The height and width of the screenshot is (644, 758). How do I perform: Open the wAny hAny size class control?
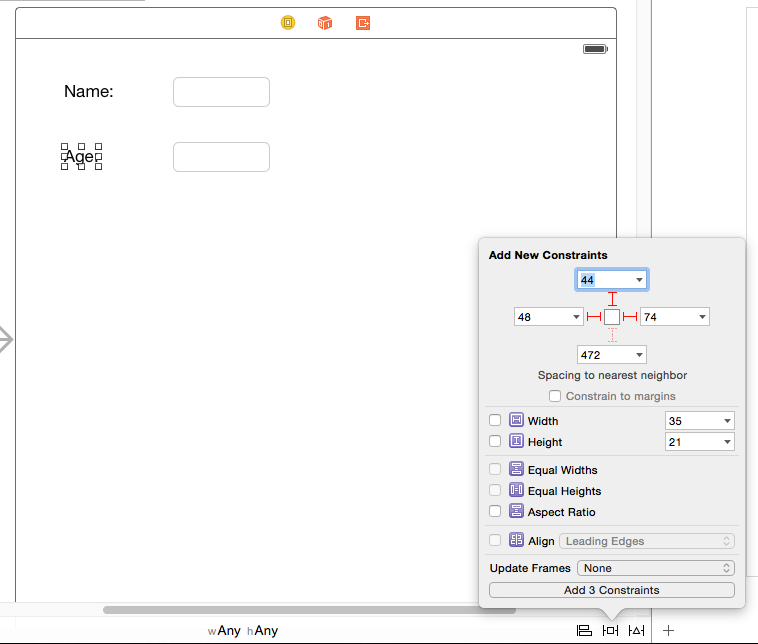click(242, 631)
